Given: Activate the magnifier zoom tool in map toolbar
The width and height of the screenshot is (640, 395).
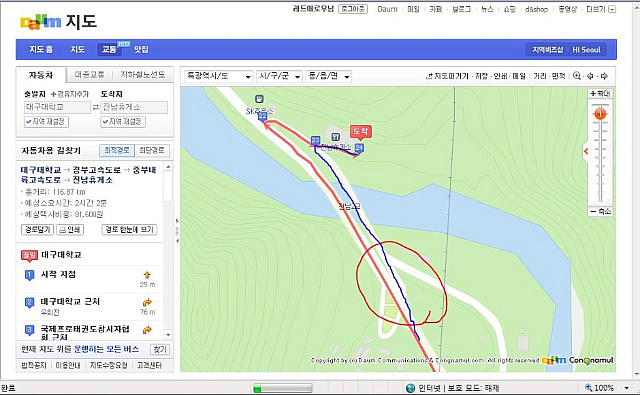Looking at the screenshot, I should pyautogui.click(x=577, y=76).
